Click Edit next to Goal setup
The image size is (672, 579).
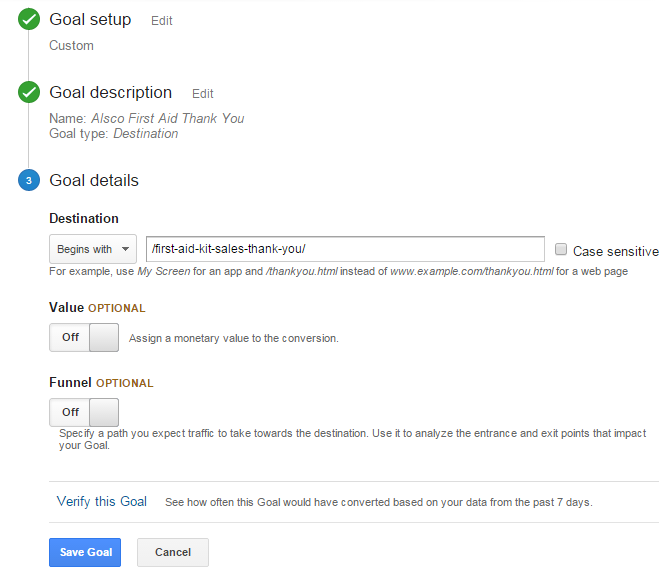161,20
